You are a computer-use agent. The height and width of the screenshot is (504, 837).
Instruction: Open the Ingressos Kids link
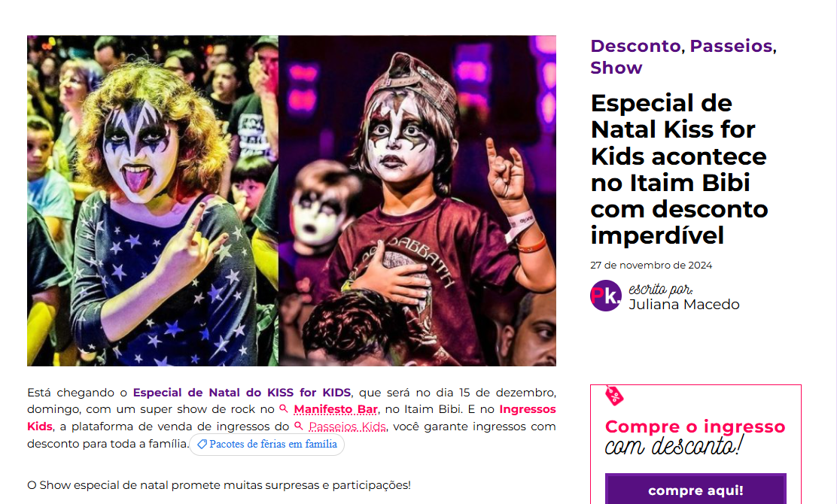(x=291, y=417)
